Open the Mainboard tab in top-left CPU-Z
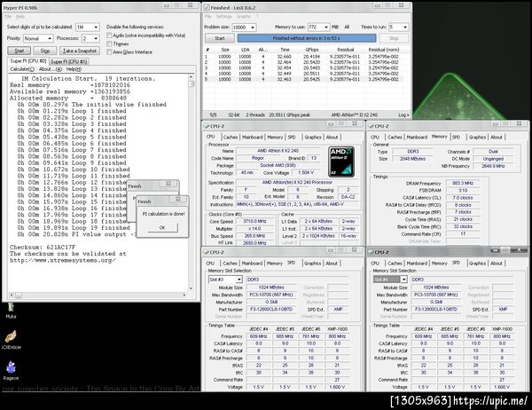532x410 pixels. 252,138
